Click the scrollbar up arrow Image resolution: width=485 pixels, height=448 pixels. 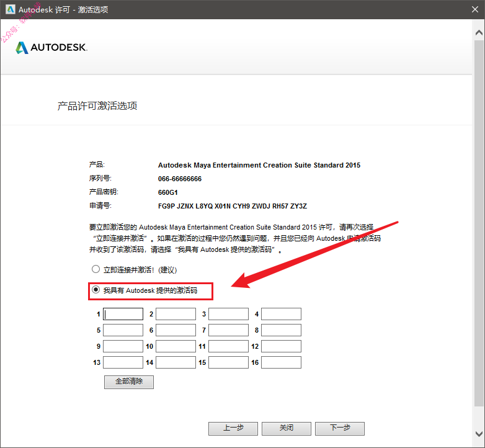pos(479,32)
